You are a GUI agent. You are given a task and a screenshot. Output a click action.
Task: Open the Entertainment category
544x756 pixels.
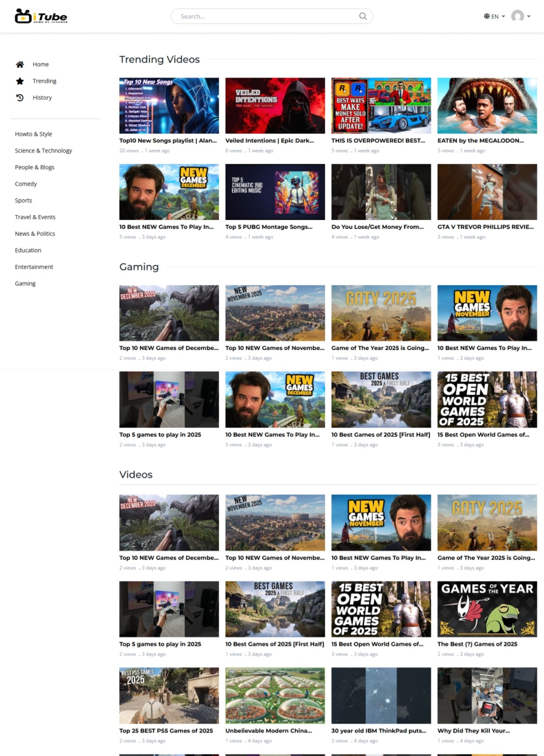click(34, 267)
